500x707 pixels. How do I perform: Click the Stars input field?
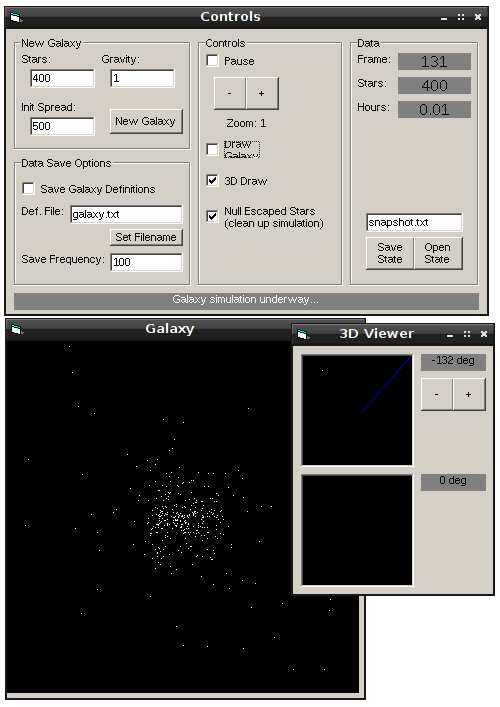[x=62, y=78]
